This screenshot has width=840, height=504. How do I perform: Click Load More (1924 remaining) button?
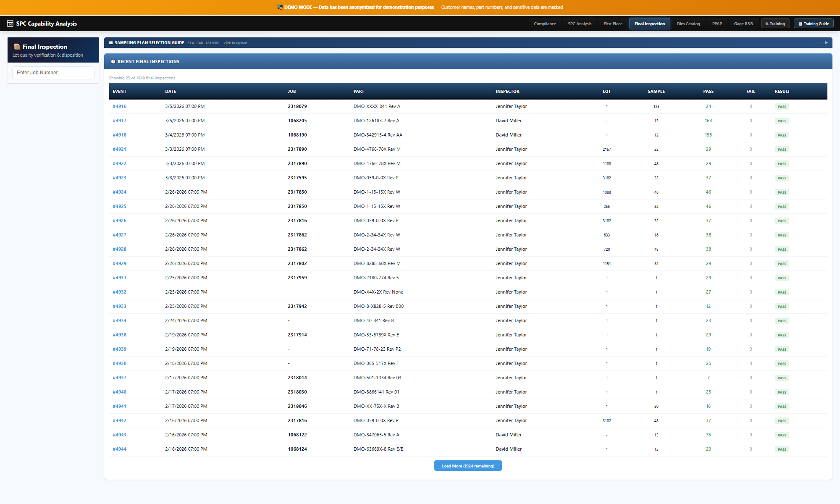(468, 466)
